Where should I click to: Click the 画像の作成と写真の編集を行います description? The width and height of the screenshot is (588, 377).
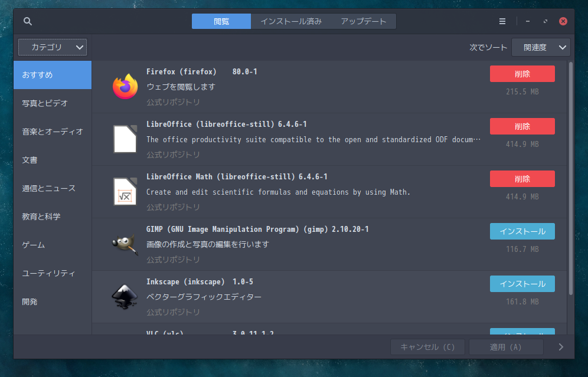[x=208, y=244]
